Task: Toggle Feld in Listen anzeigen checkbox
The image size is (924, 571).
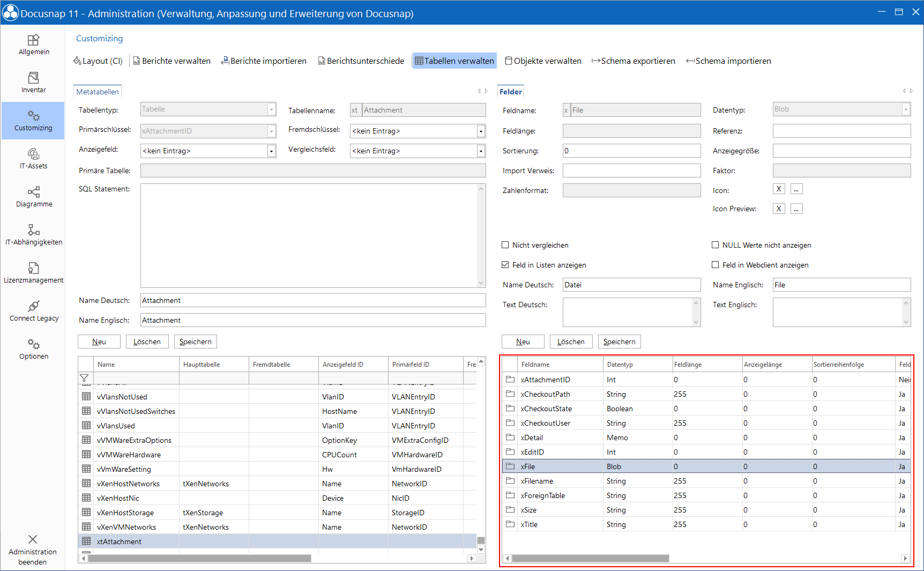Action: pyautogui.click(x=505, y=265)
